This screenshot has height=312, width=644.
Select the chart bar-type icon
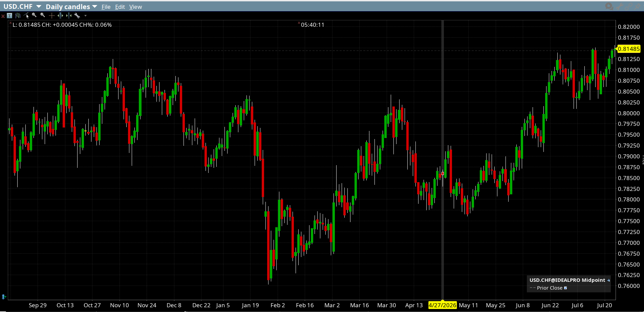coord(18,16)
